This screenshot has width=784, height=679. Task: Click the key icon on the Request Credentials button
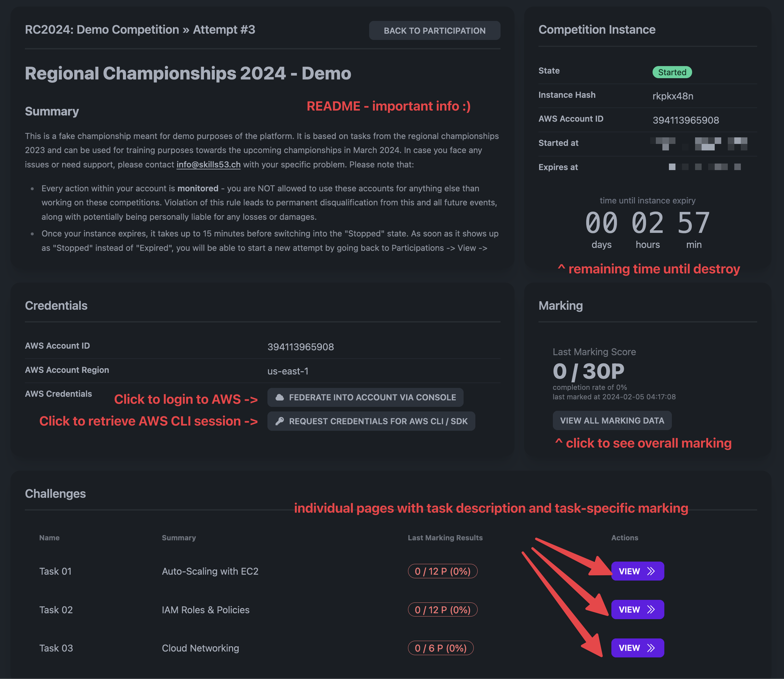coord(280,421)
